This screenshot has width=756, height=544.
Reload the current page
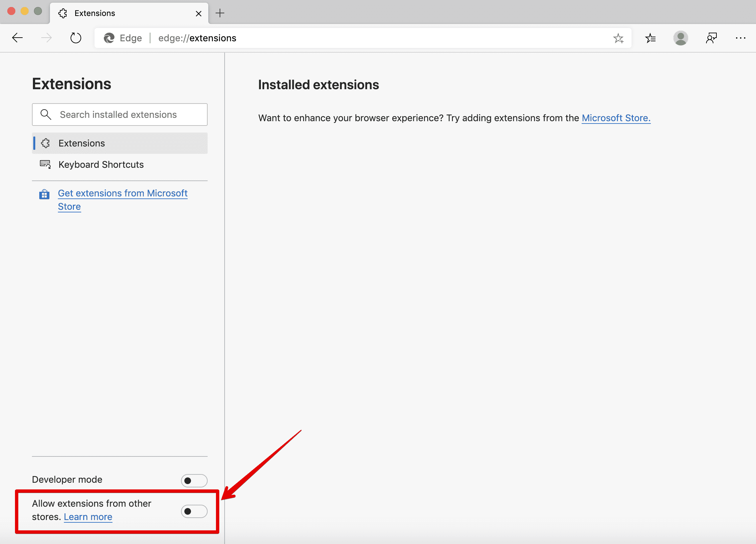tap(76, 38)
